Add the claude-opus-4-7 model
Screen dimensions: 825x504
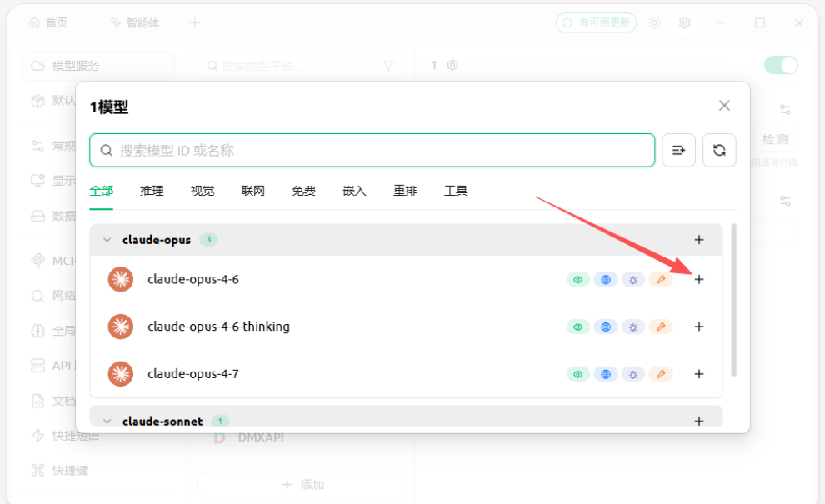[698, 374]
